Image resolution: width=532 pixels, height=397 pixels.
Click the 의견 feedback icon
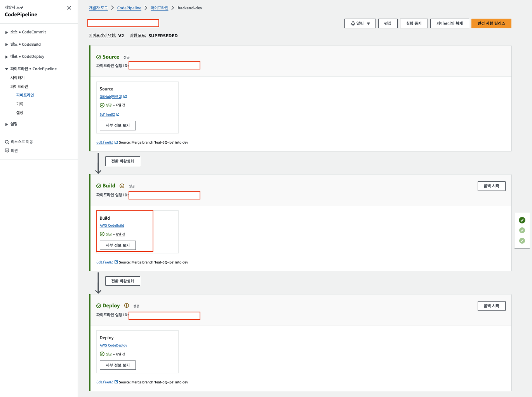pos(7,151)
